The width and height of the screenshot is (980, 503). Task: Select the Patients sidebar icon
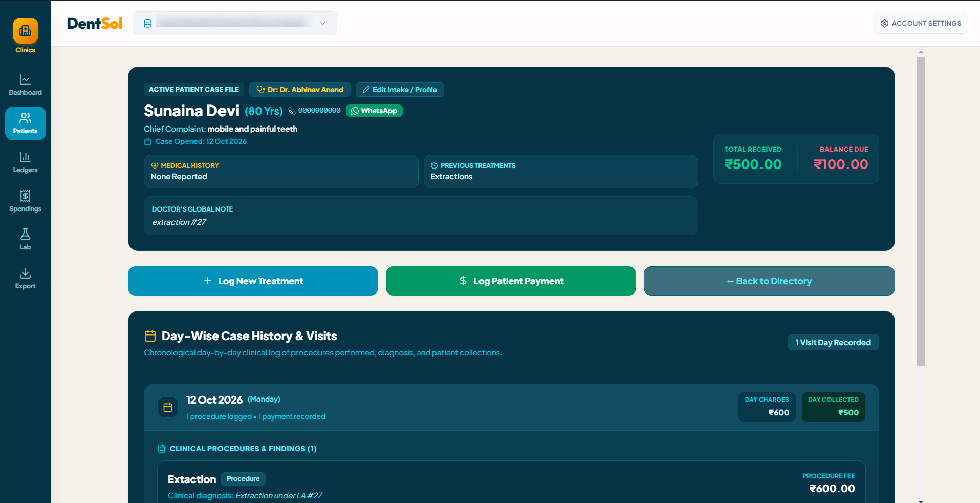[x=25, y=118]
